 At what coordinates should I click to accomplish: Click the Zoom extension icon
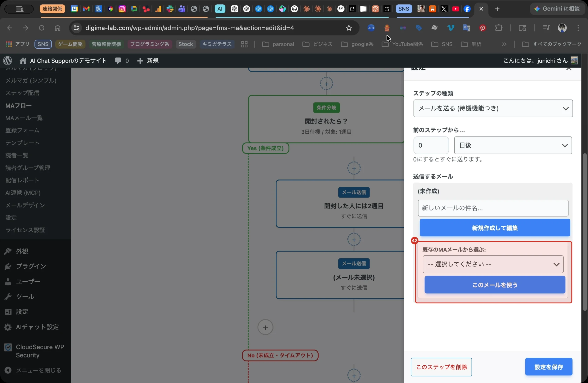pyautogui.click(x=371, y=28)
